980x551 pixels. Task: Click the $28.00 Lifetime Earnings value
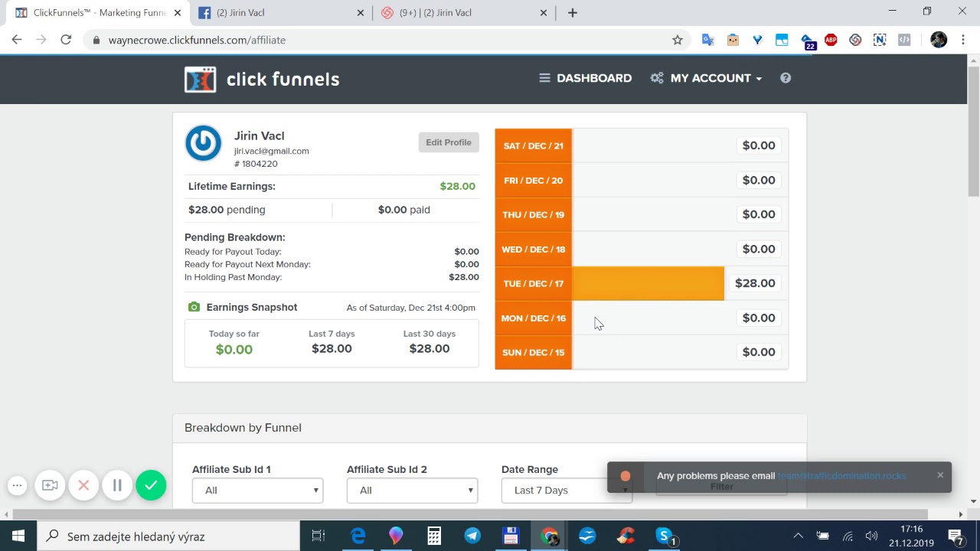(458, 186)
